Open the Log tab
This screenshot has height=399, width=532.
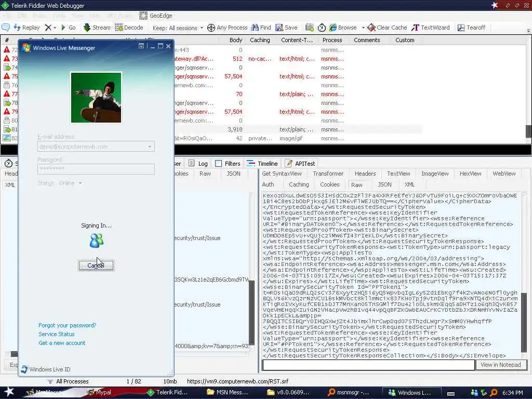[198, 164]
